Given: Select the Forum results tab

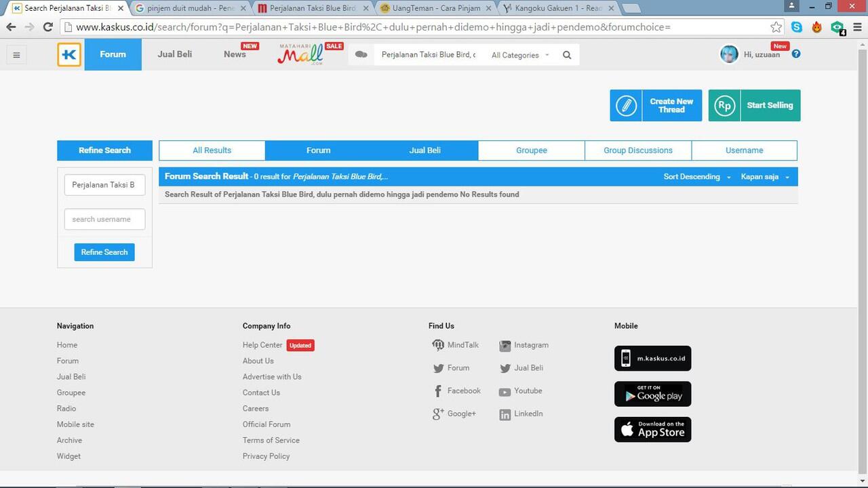Looking at the screenshot, I should click(319, 150).
